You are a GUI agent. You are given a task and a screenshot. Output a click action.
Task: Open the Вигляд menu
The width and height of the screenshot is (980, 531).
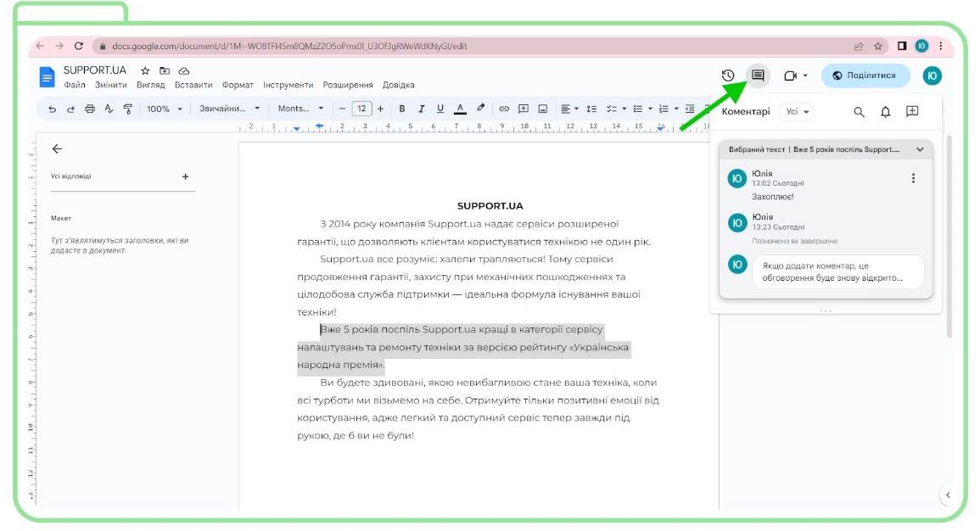click(x=151, y=85)
